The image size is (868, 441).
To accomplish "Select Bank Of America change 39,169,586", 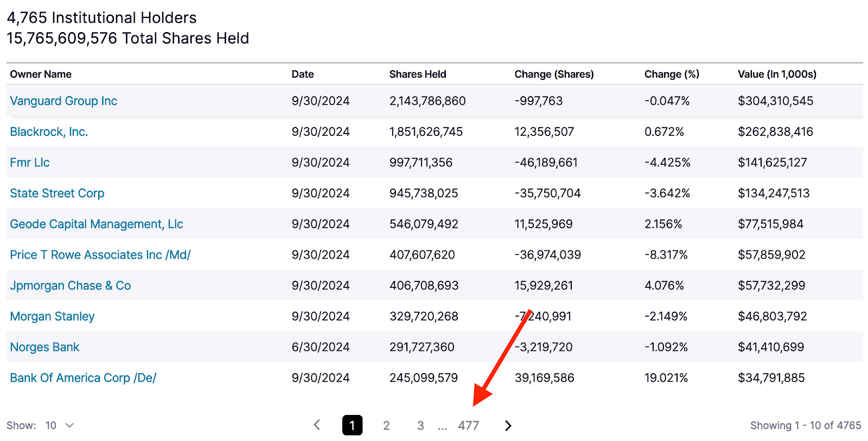I will tap(544, 378).
